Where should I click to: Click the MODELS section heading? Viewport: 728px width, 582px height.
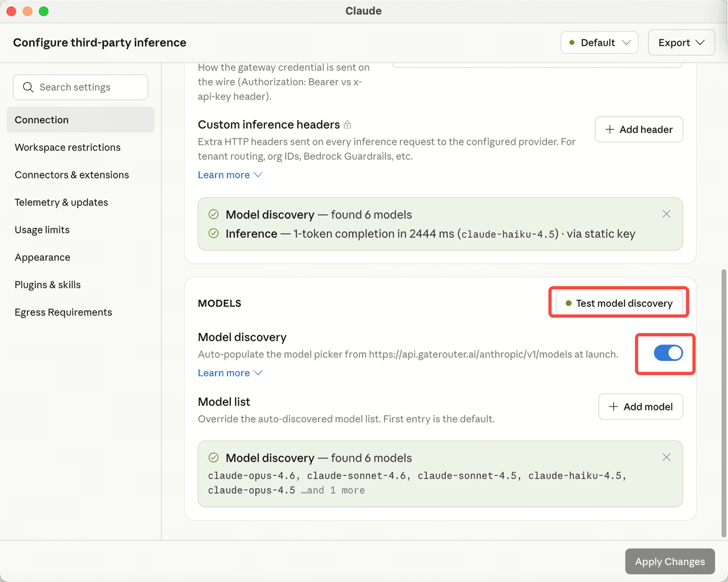220,304
